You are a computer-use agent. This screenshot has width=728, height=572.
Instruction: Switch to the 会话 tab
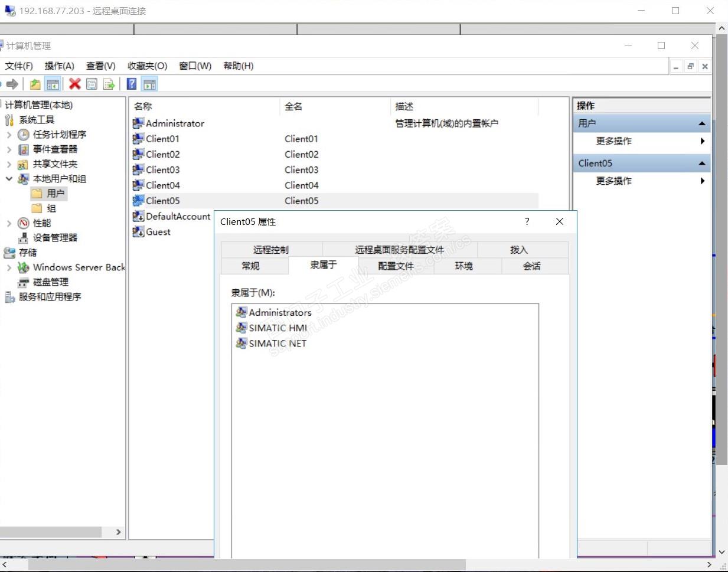click(532, 266)
